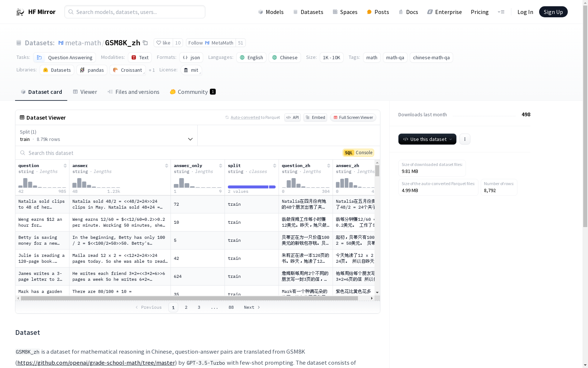Open the mit license tag
Image resolution: width=588 pixels, height=368 pixels.
(x=191, y=70)
